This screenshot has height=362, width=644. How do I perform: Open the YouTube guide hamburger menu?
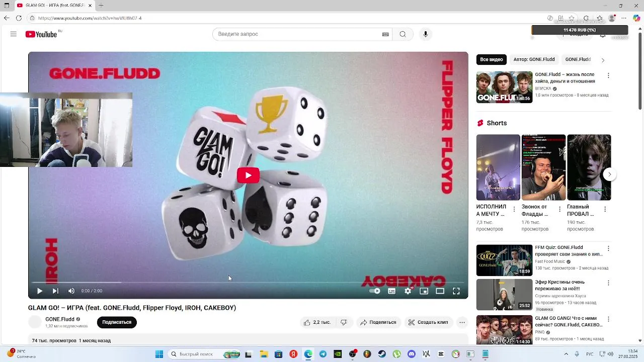point(14,34)
